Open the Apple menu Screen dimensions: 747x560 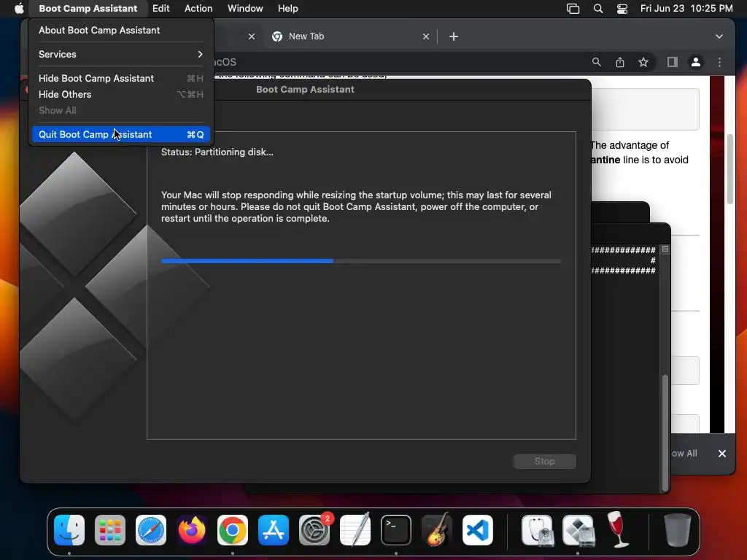point(18,8)
